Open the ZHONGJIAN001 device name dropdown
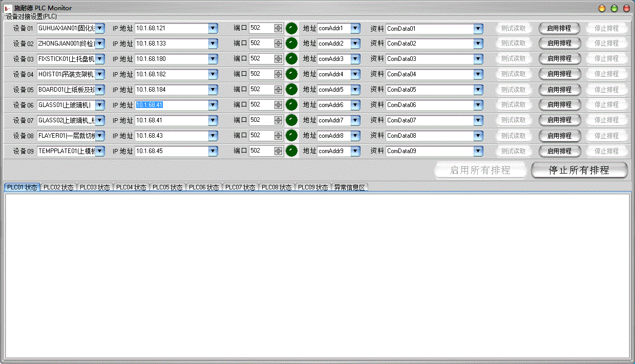The width and height of the screenshot is (635, 364). (x=100, y=44)
